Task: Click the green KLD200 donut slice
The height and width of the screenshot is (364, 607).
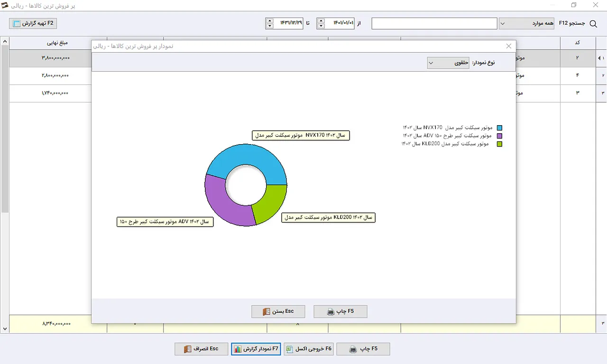Action: (269, 202)
